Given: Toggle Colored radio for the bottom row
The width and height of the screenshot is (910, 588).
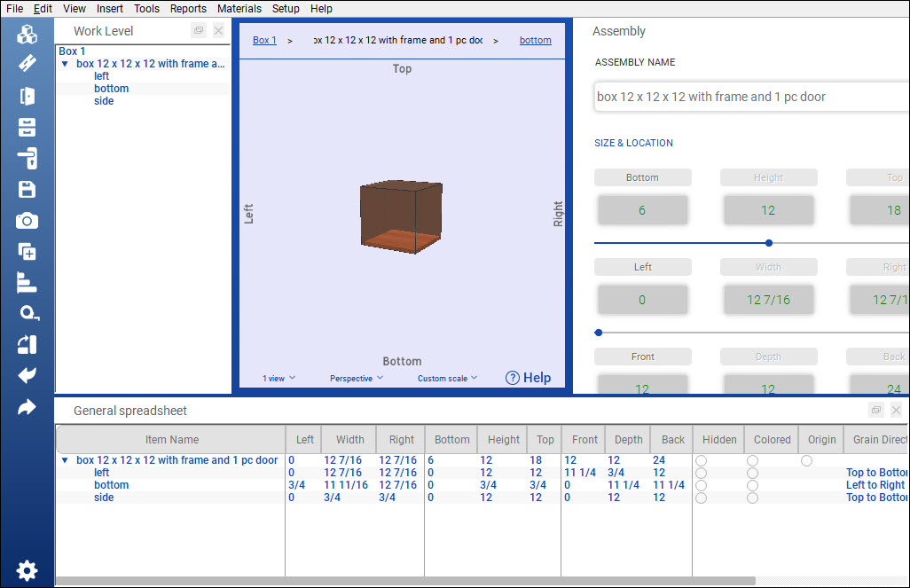Looking at the screenshot, I should (x=752, y=485).
